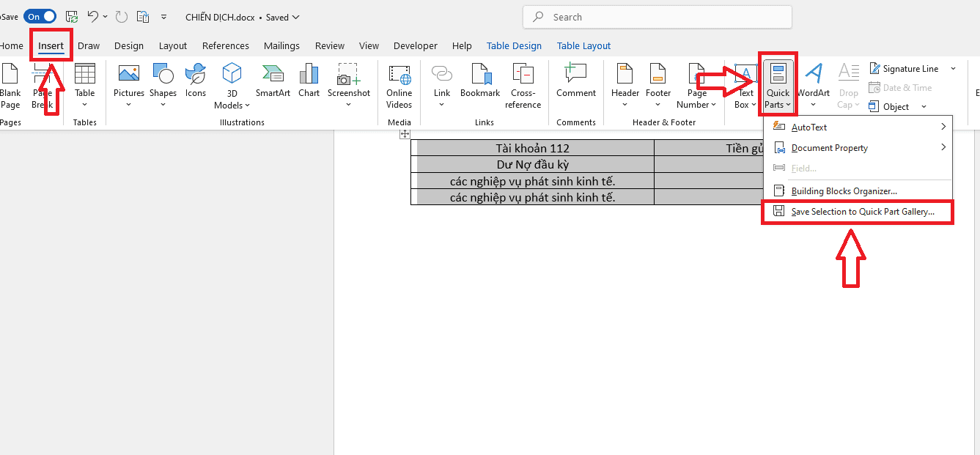
Task: Add a Bookmark from Links group
Action: pos(480,81)
